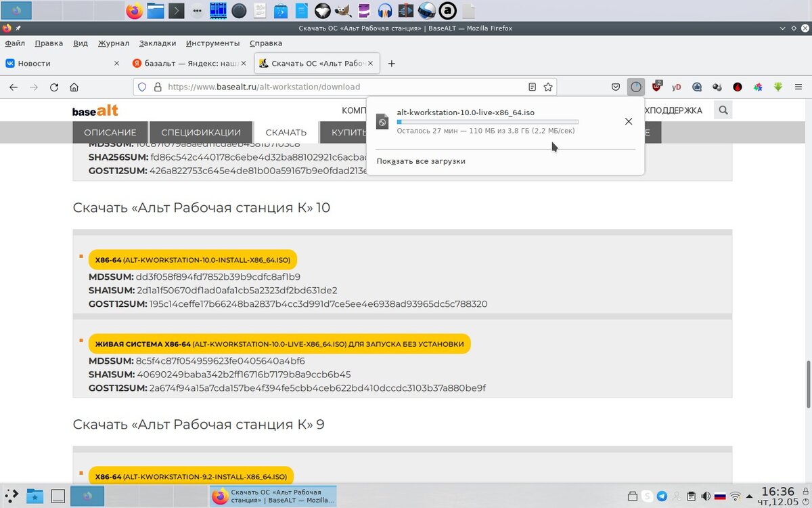812x508 pixels.
Task: Open the red drop extension icon
Action: (738, 87)
